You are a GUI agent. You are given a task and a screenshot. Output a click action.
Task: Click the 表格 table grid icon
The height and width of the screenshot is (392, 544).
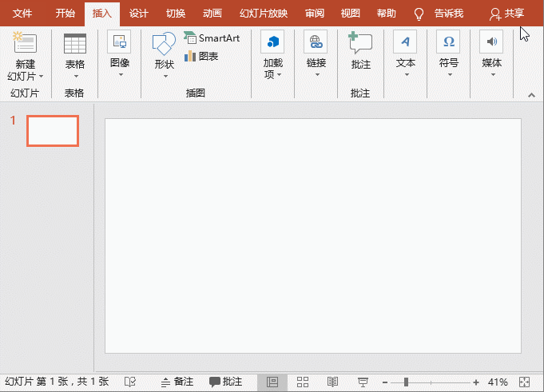[x=74, y=43]
